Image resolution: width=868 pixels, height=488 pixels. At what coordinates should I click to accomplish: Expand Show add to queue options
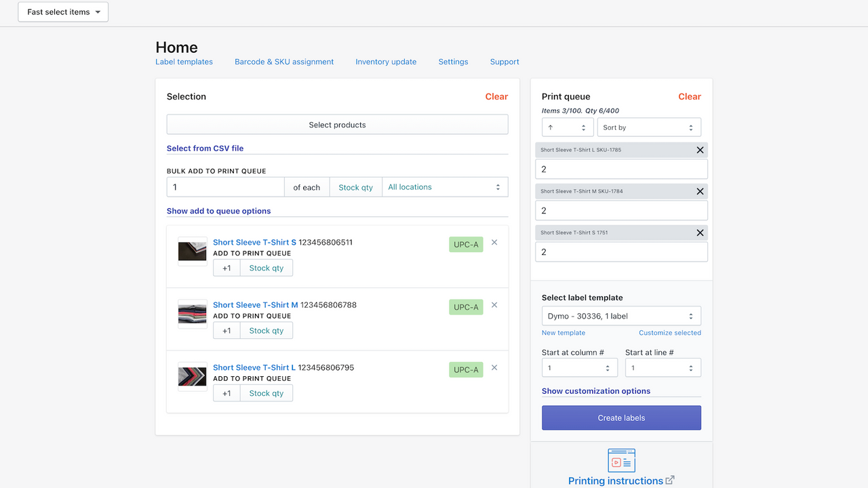[x=218, y=211]
